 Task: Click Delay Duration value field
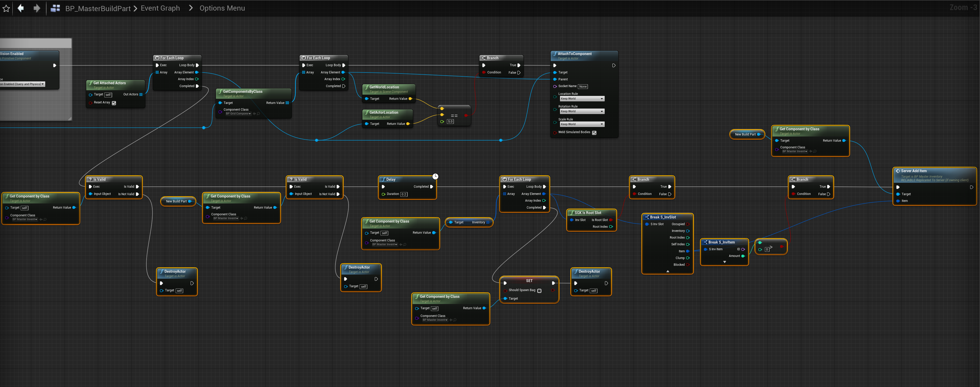click(404, 194)
